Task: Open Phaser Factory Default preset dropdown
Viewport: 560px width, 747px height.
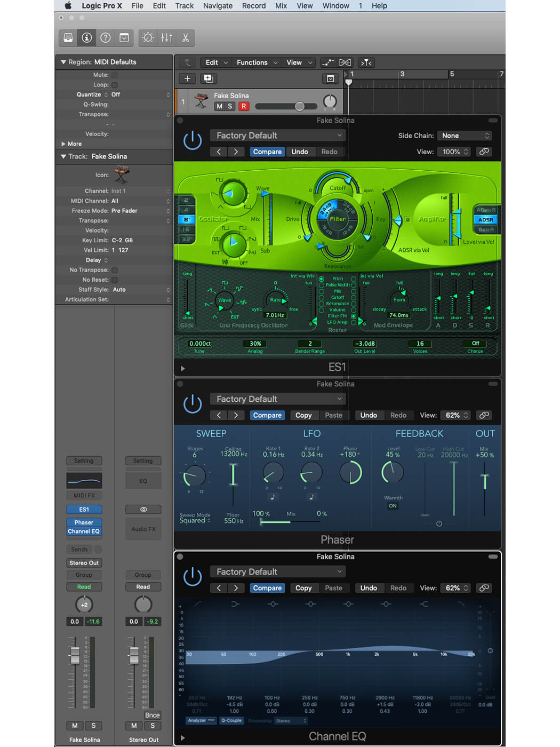Action: click(277, 399)
